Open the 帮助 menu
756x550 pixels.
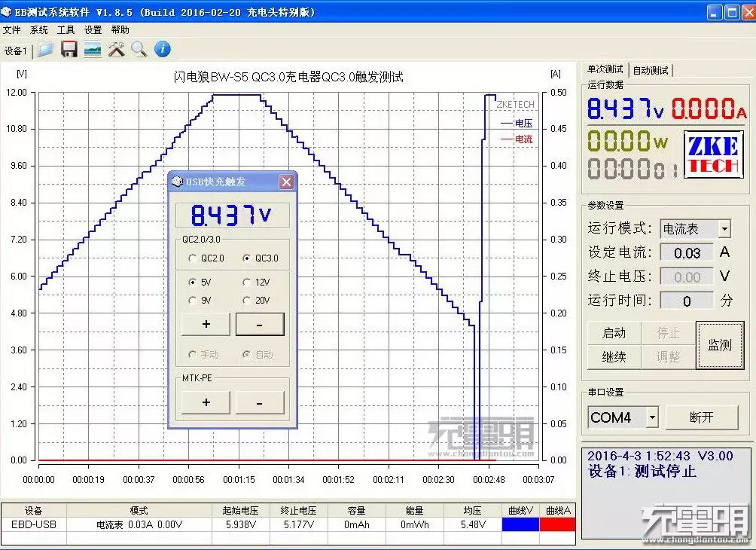pyautogui.click(x=120, y=30)
